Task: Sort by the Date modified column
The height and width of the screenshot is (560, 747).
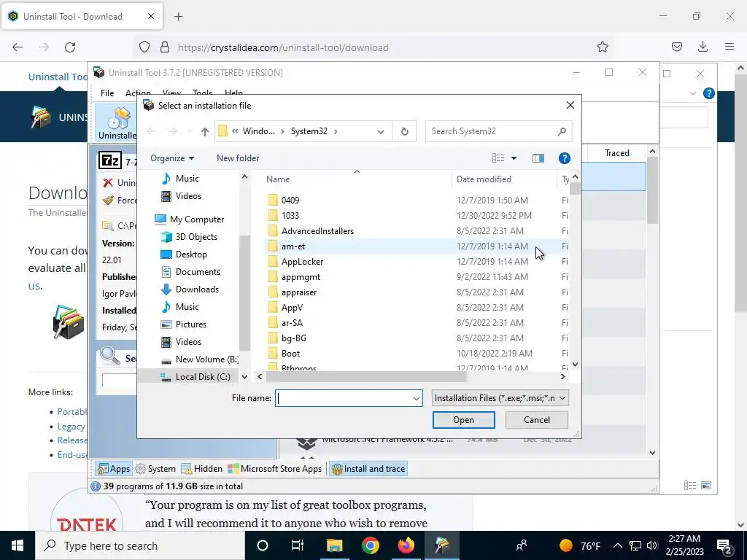Action: coord(484,179)
